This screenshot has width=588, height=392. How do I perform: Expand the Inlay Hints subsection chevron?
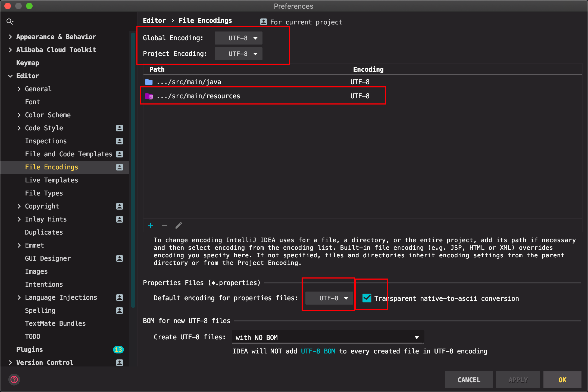tap(19, 219)
